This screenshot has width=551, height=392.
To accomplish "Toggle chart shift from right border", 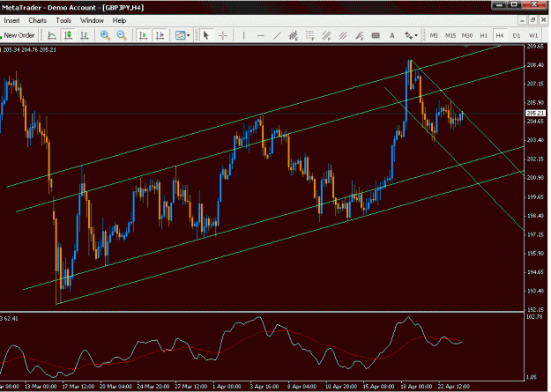I will (x=160, y=35).
